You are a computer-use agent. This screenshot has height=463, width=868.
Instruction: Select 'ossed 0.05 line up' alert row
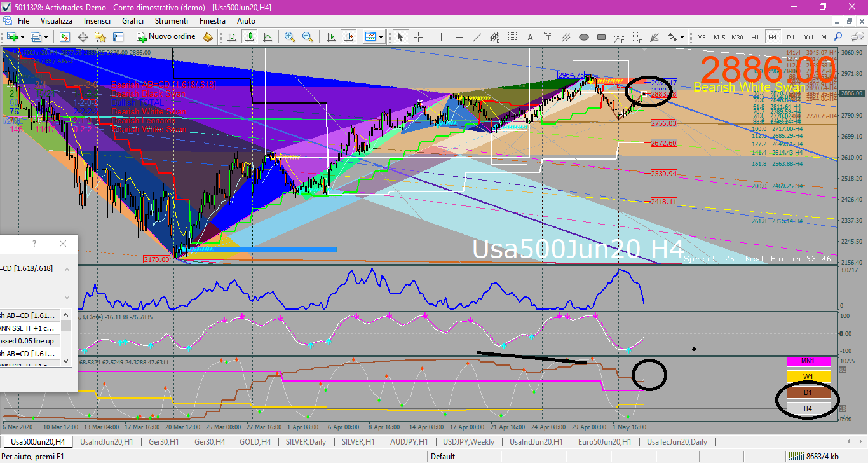(x=30, y=340)
